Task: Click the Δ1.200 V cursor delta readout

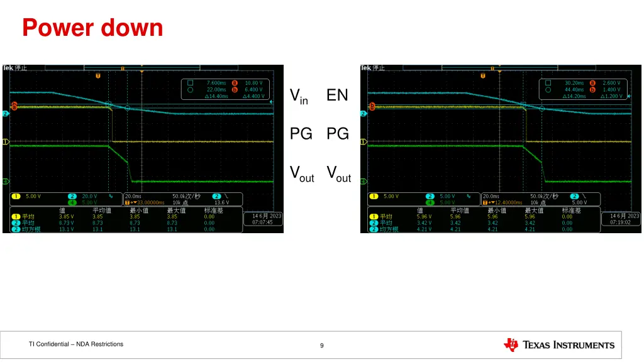Action: coord(611,96)
